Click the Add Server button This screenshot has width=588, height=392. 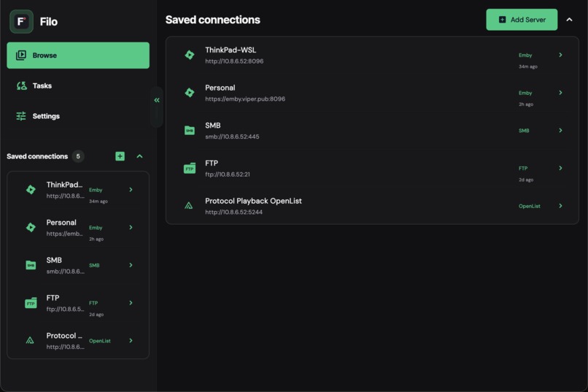pos(522,20)
